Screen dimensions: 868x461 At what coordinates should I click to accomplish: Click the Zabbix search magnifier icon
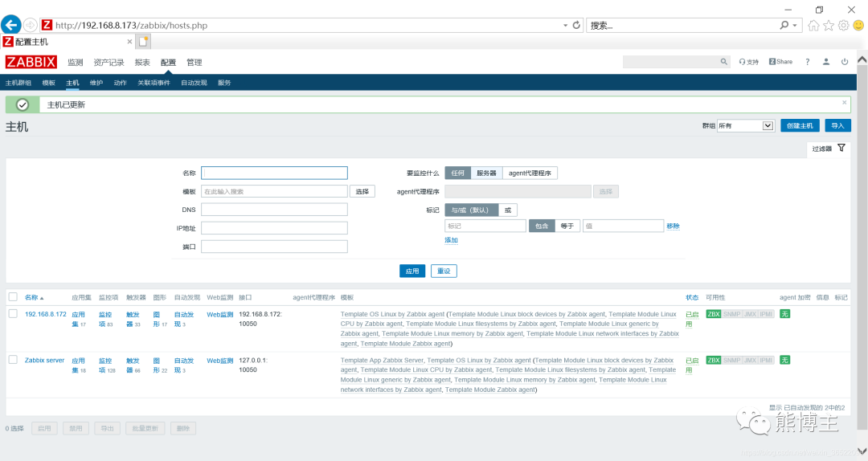(723, 62)
